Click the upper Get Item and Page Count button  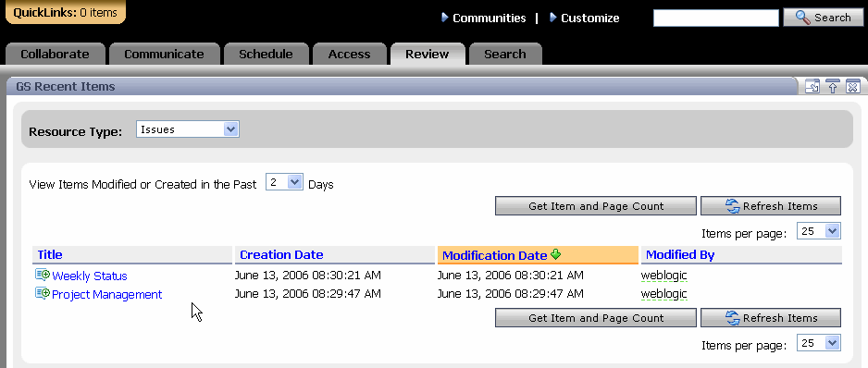point(596,206)
